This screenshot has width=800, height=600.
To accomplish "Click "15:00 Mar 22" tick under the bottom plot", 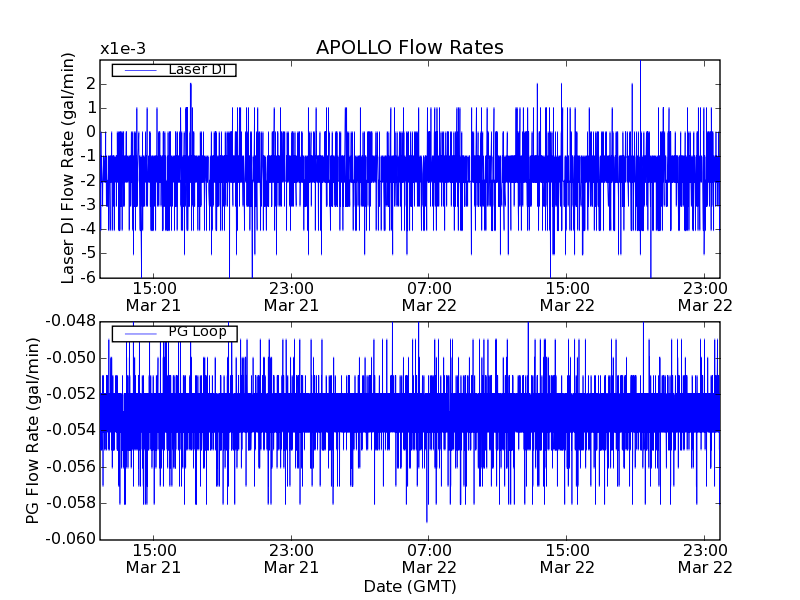I will point(567,558).
